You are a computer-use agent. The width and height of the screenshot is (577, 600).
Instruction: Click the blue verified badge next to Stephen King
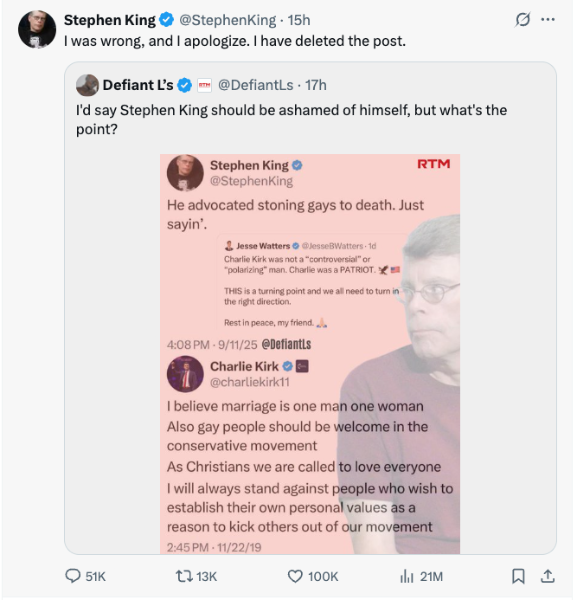tap(166, 20)
